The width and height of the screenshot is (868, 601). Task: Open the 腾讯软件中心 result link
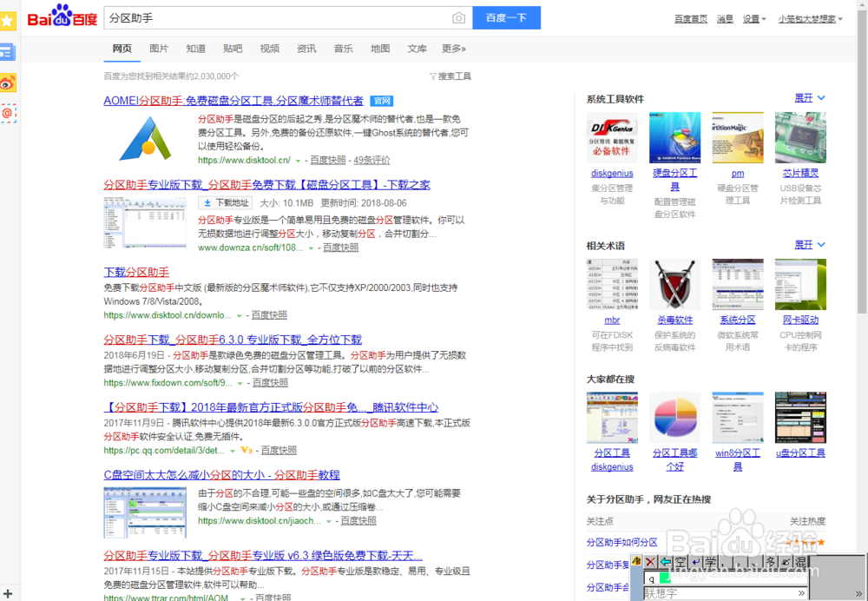pos(271,407)
